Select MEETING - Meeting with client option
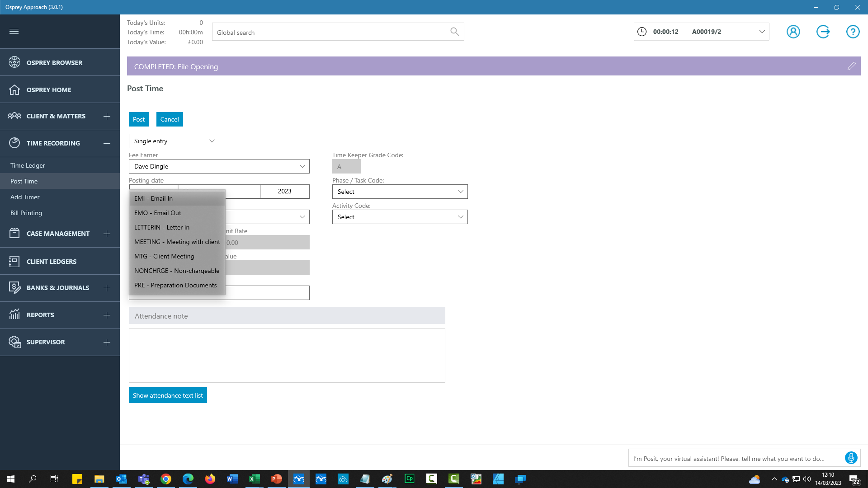Viewport: 868px width, 488px height. 177,242
